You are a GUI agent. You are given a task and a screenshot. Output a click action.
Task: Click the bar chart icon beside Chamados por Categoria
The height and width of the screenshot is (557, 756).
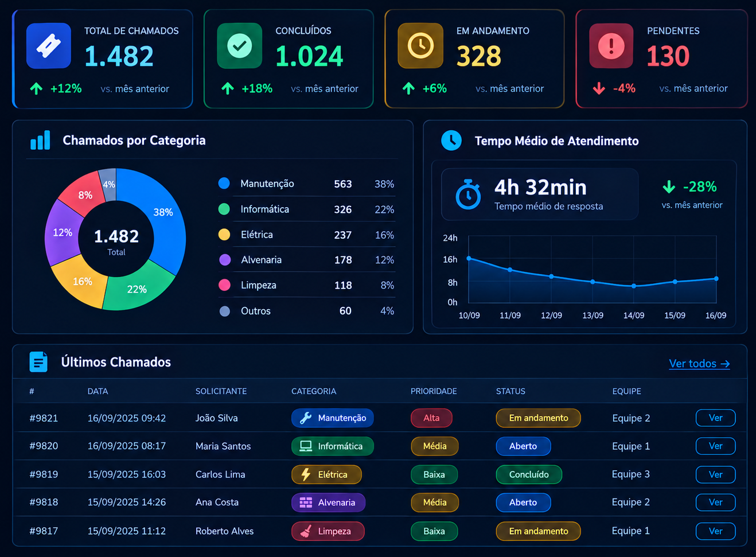pos(40,141)
